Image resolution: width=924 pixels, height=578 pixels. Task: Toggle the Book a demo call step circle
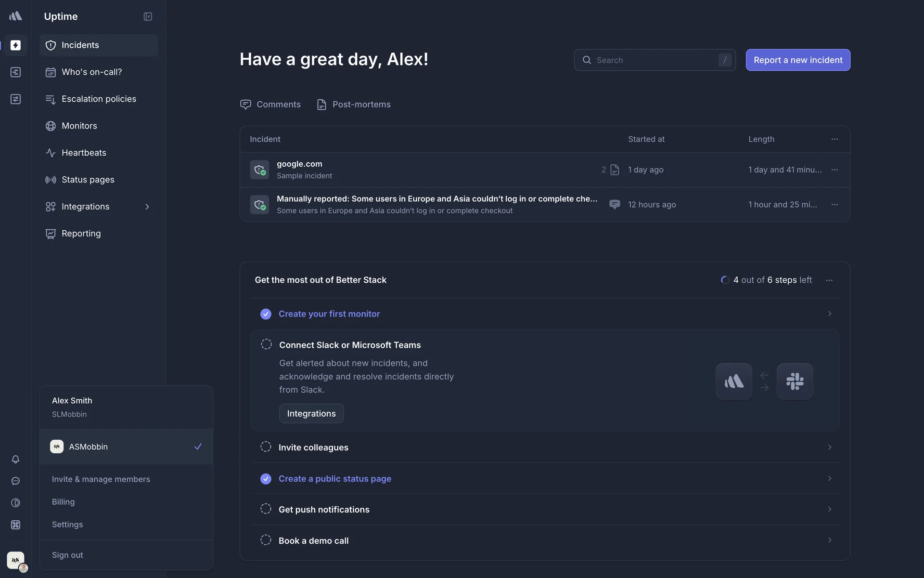[266, 540]
